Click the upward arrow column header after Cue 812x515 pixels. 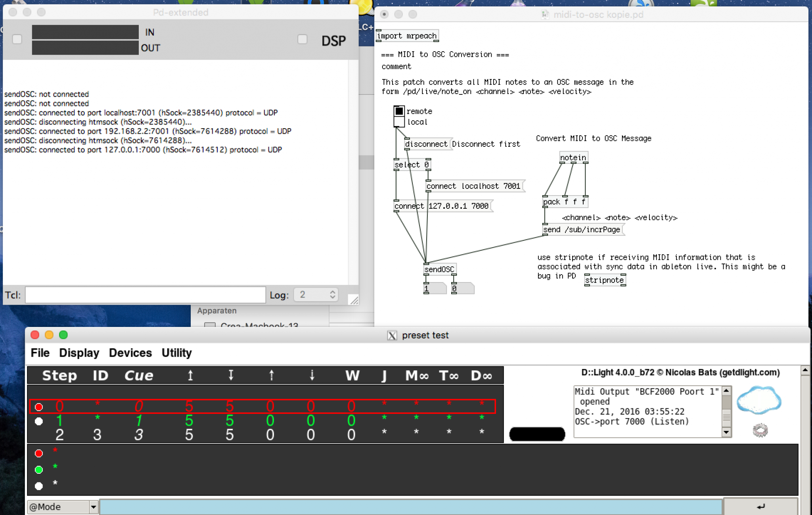pyautogui.click(x=190, y=375)
